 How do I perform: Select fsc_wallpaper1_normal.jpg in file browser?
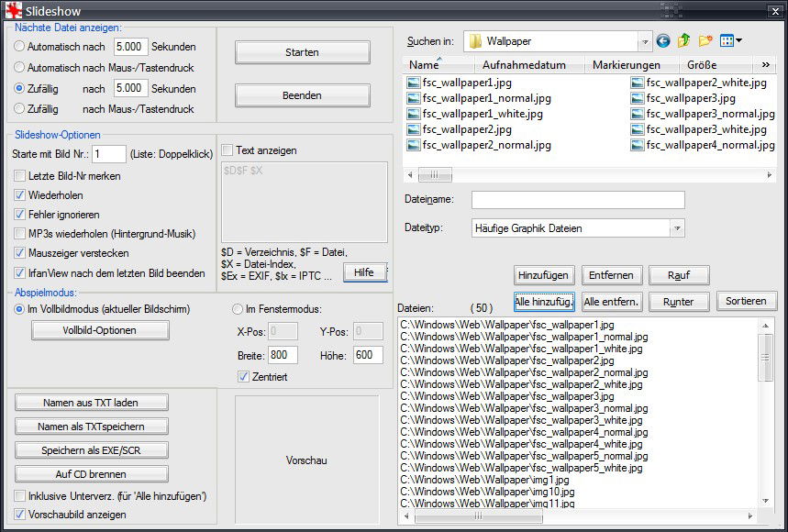point(486,98)
